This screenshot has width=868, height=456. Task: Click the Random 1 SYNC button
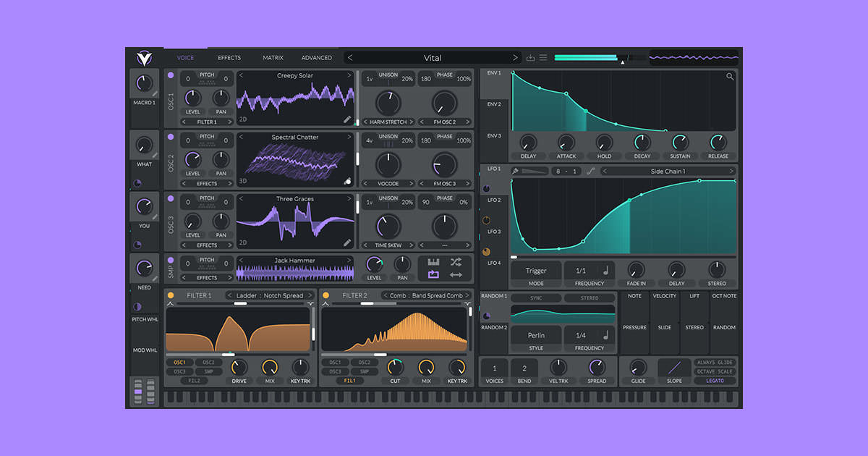coord(536,298)
